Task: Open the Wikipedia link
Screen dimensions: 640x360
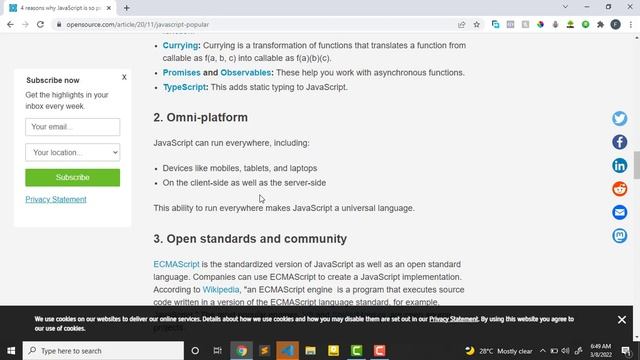Action: tap(221, 290)
